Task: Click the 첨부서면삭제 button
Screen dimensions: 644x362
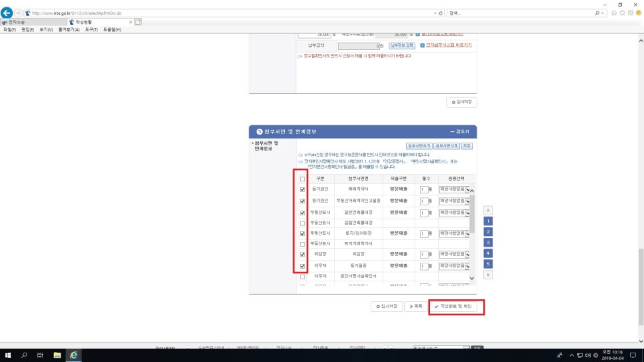Action: [447, 146]
